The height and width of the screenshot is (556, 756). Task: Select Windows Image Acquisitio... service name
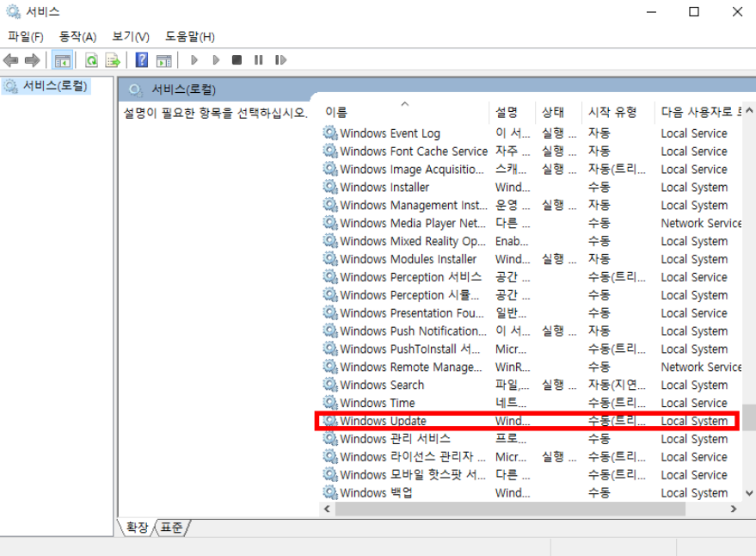point(412,170)
